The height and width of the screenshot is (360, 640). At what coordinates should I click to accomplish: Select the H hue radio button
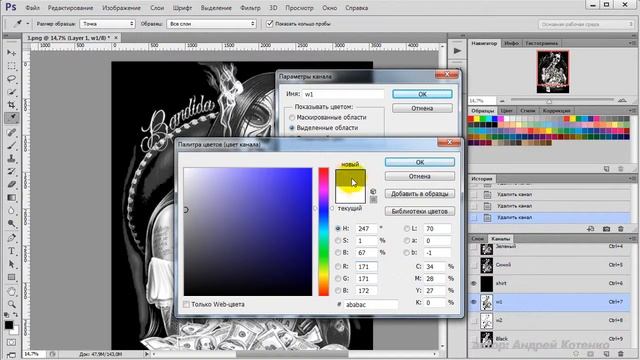tap(338, 229)
